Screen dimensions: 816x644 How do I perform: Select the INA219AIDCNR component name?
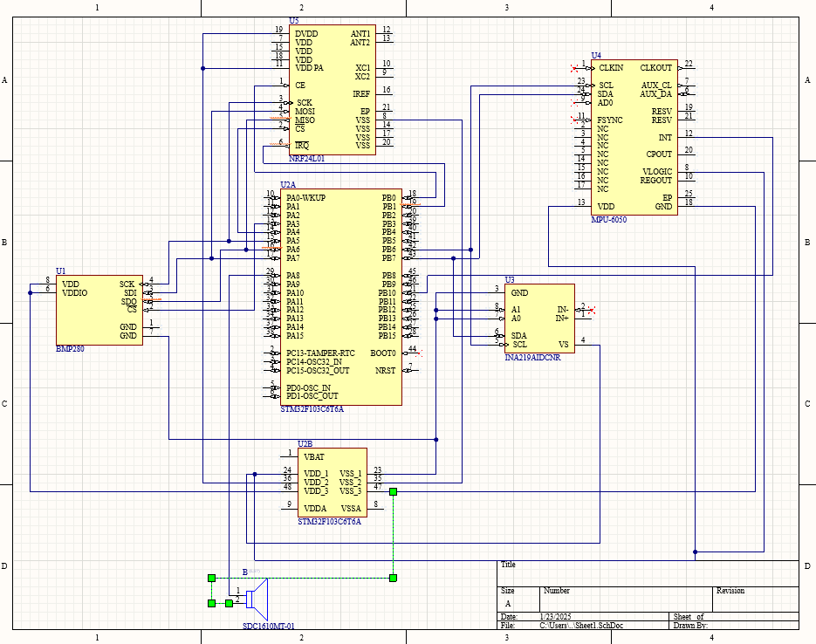point(532,358)
